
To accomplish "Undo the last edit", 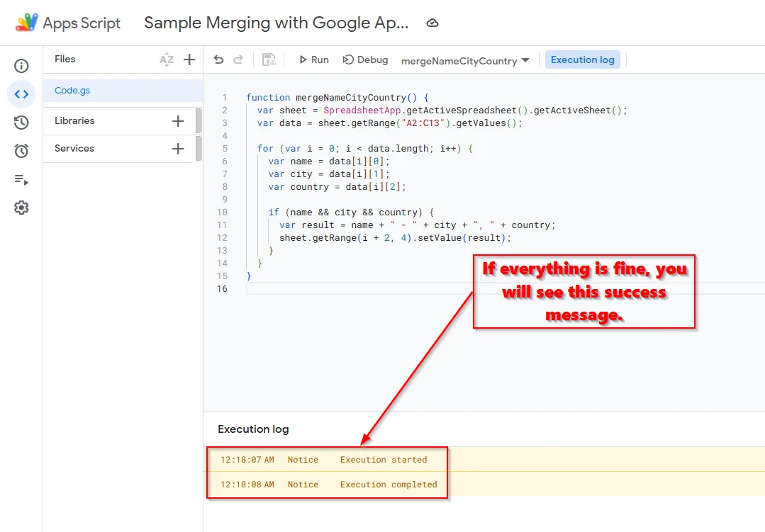I will tap(218, 60).
